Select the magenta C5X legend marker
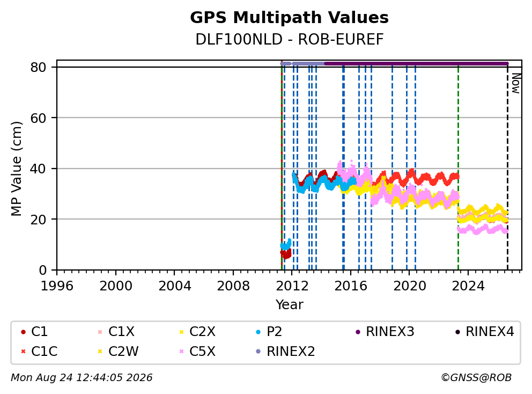Image resolution: width=532 pixels, height=394 pixels. tap(181, 352)
